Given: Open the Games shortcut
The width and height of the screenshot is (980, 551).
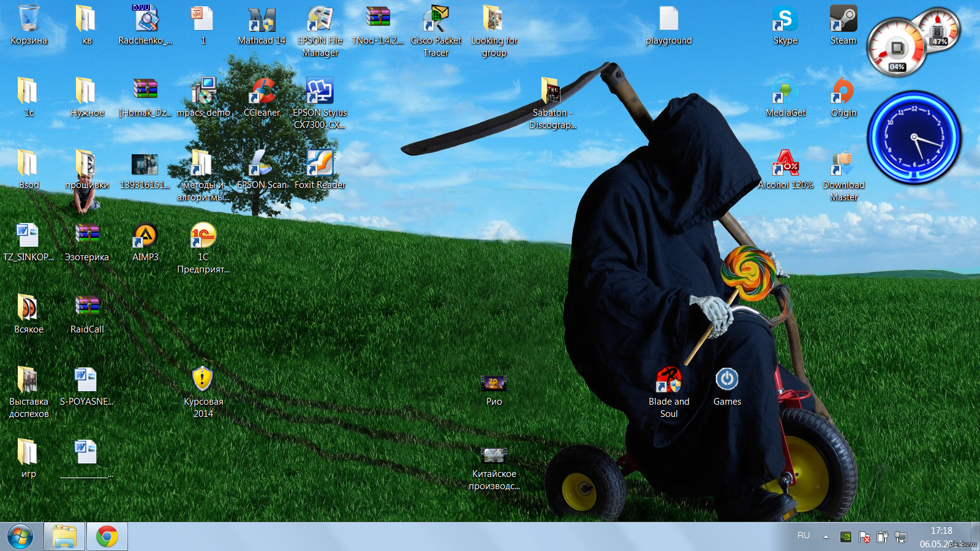Looking at the screenshot, I should (x=727, y=387).
